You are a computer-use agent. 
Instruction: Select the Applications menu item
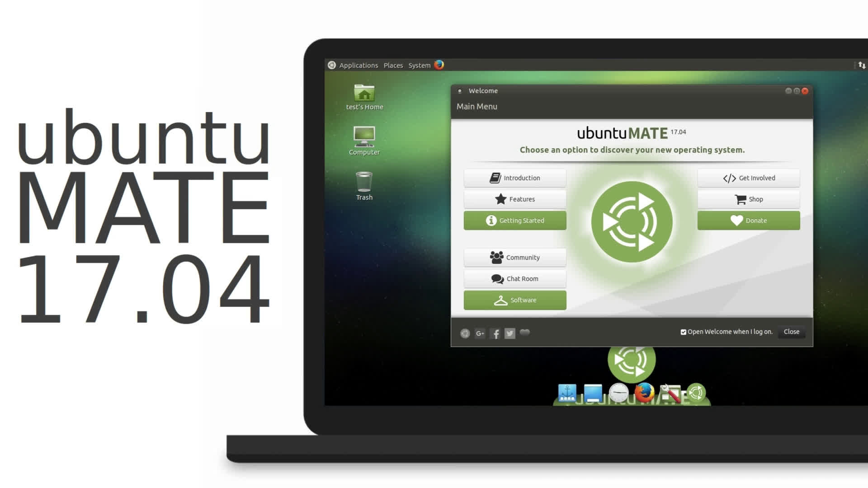click(359, 65)
